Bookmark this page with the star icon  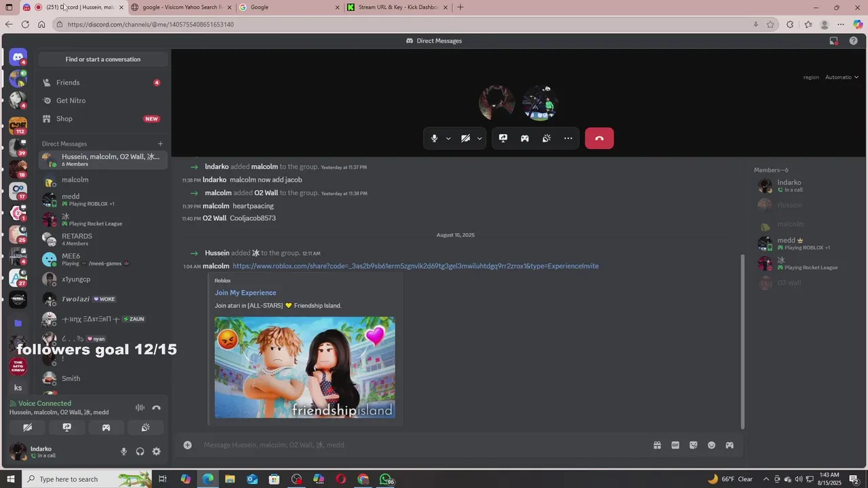(x=770, y=24)
